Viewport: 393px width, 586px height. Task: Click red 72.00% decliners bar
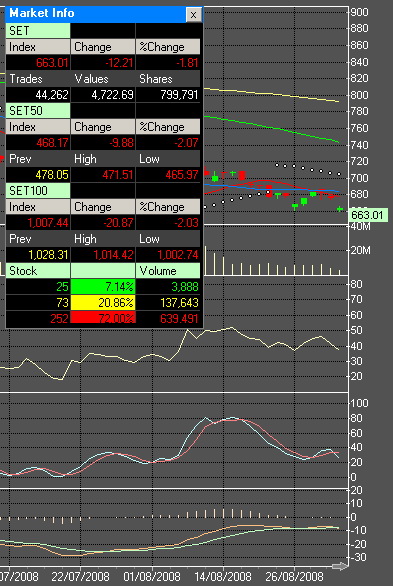(103, 318)
